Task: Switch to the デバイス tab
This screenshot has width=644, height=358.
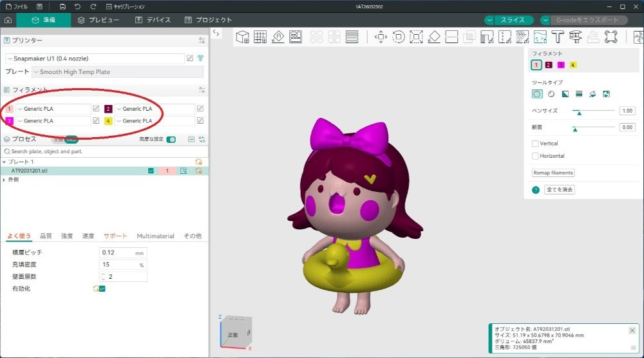Action: click(x=153, y=20)
